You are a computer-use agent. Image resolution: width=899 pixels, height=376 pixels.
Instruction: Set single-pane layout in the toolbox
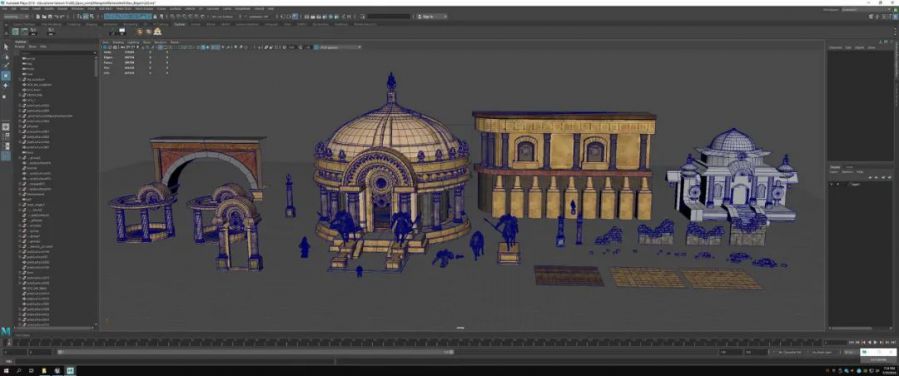click(x=6, y=127)
